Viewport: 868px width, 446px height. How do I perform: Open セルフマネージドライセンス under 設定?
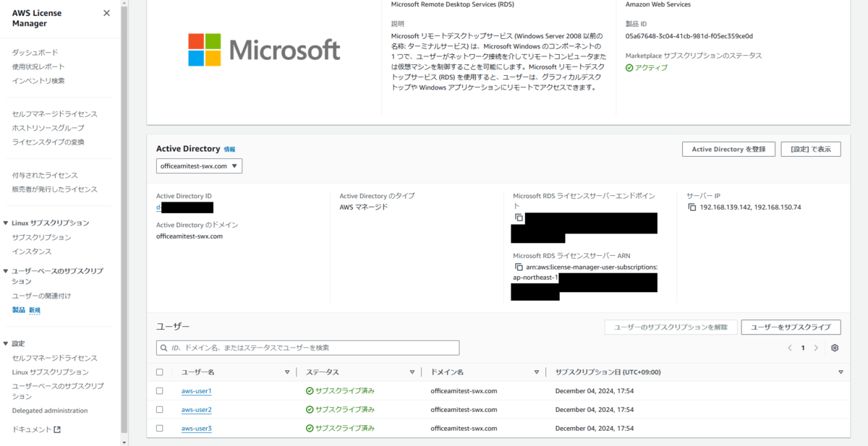click(x=54, y=358)
